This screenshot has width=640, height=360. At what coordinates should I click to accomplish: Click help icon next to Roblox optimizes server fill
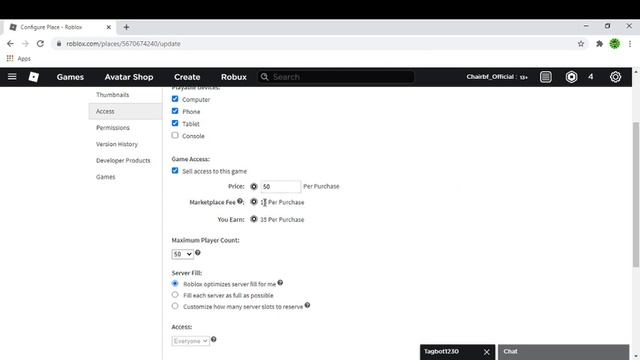[x=280, y=282]
